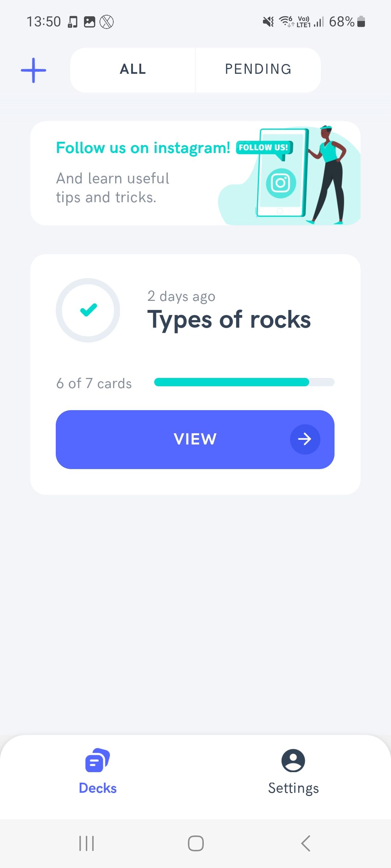Open the Types of rocks deck title
The height and width of the screenshot is (868, 391).
(229, 320)
